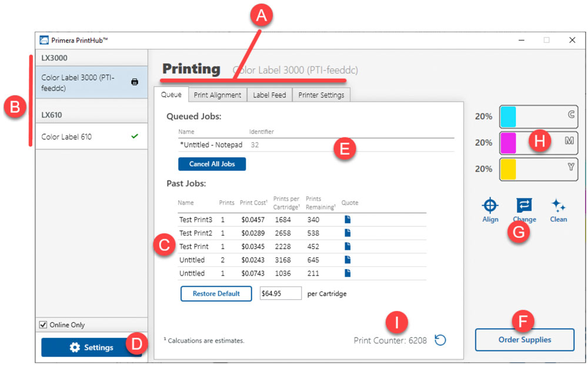Open the Printer Settings tab
Image resolution: width=588 pixels, height=365 pixels.
(321, 95)
